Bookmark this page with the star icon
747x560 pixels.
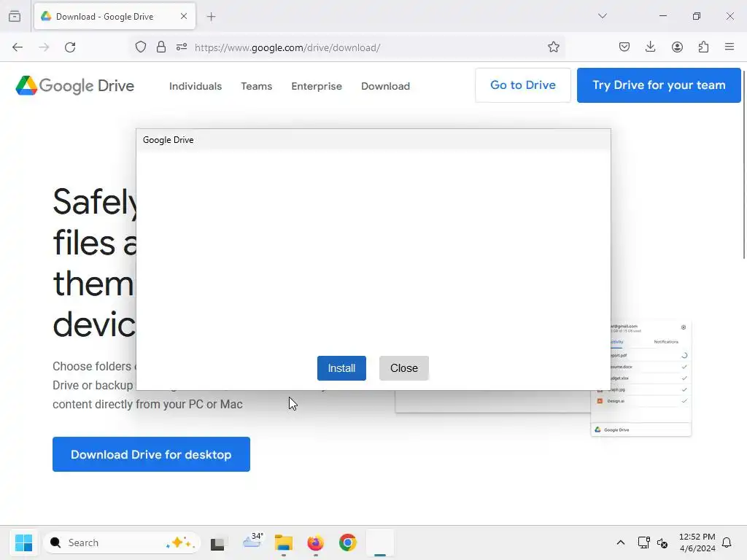click(553, 47)
